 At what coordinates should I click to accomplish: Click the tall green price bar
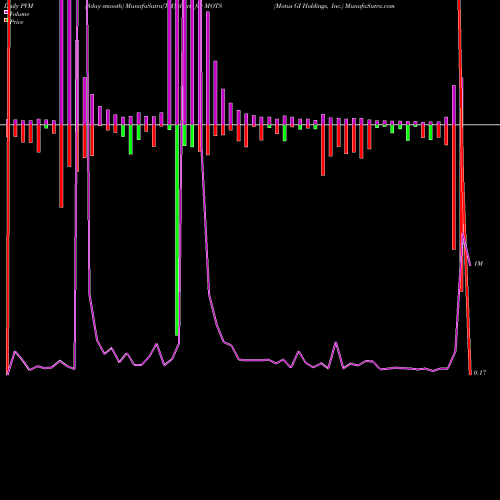click(x=177, y=230)
